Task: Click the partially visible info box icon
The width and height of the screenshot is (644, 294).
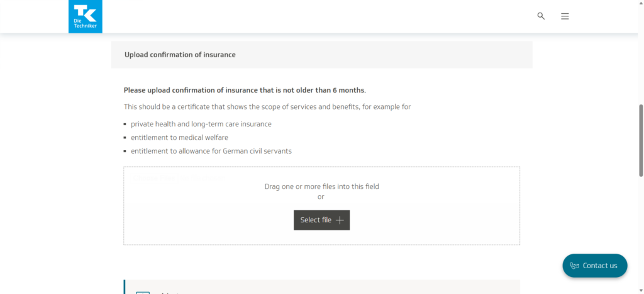Action: pos(143,292)
